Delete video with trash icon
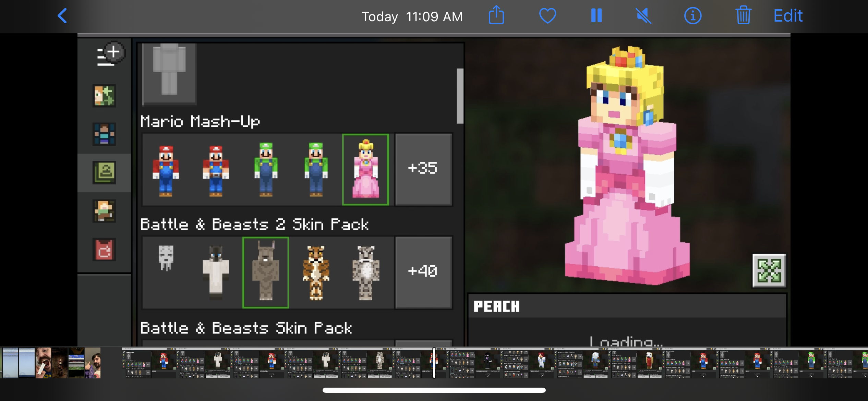Image resolution: width=868 pixels, height=401 pixels. [x=743, y=16]
